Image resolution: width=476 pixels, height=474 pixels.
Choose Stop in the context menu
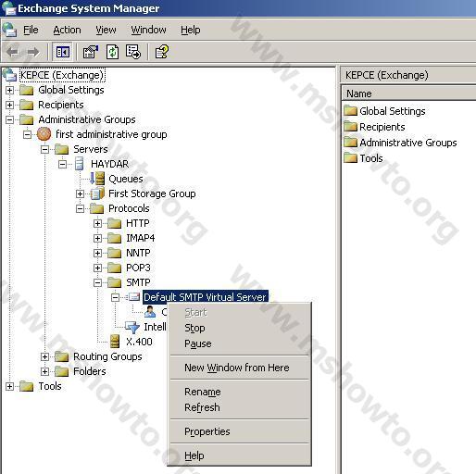[x=240, y=328]
